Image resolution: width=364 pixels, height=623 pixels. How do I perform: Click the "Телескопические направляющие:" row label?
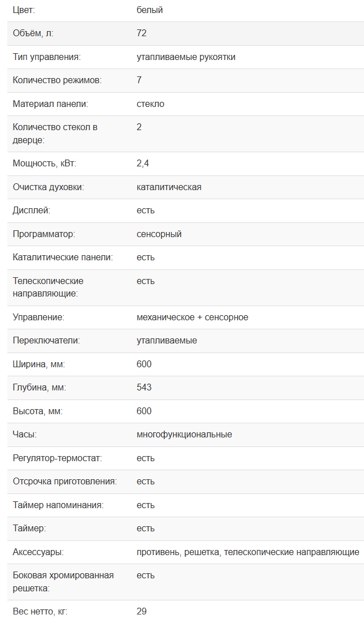pos(48,287)
